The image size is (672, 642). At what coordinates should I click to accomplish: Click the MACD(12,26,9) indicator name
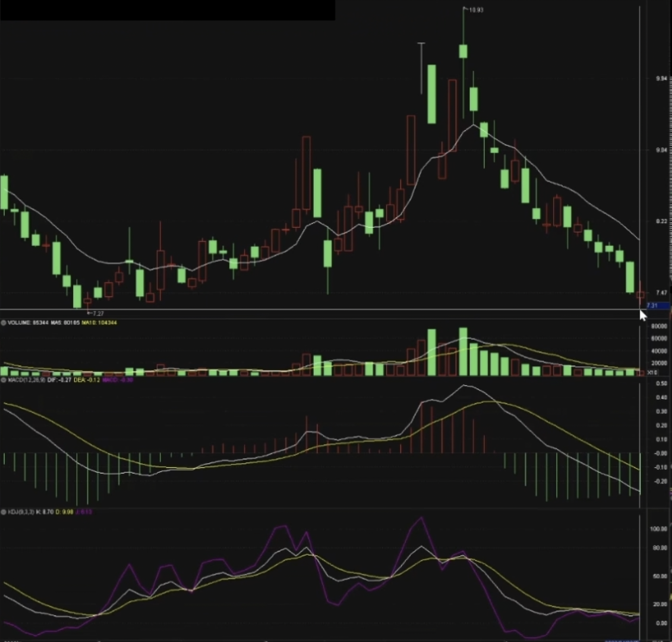(26, 380)
